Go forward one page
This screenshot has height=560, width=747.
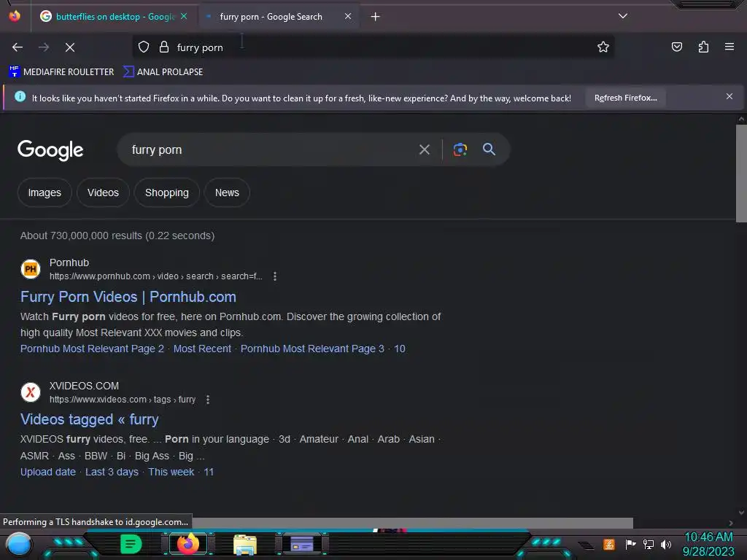point(44,47)
